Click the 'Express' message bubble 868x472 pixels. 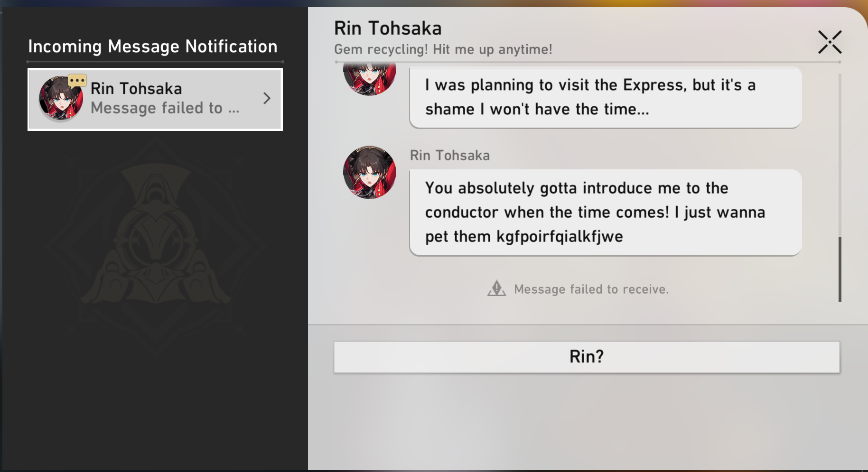(606, 97)
